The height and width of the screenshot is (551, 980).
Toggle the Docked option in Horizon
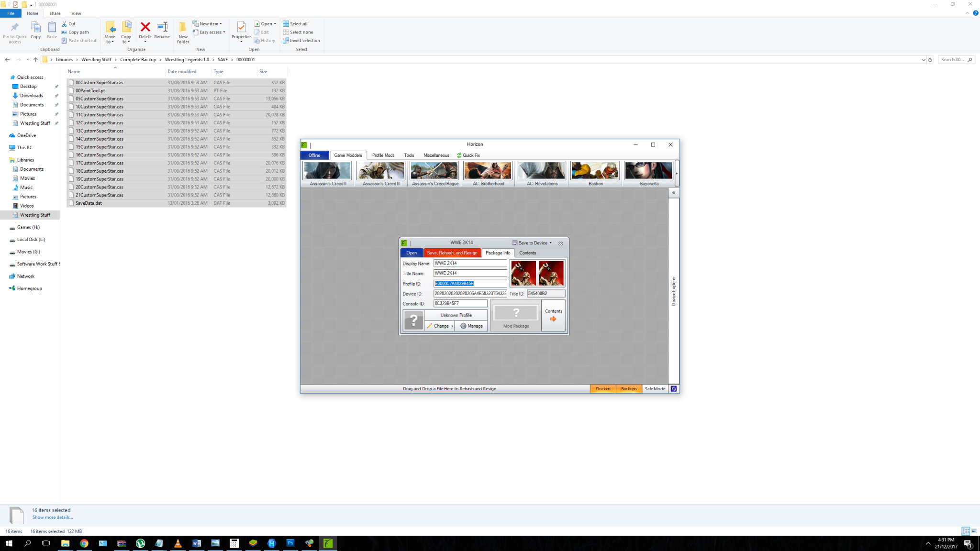point(603,389)
